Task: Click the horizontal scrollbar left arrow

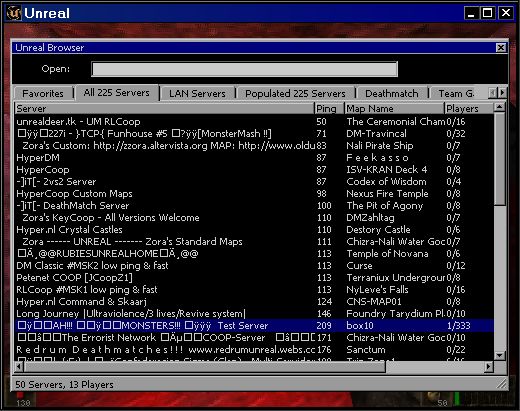Action: coord(19,367)
